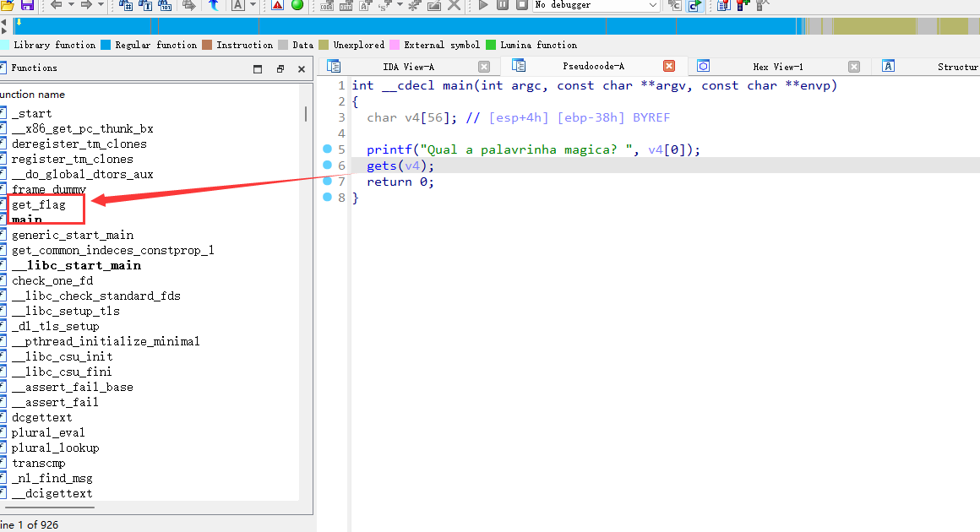Jump back with the left arrow icon
The width and height of the screenshot is (980, 532).
point(57,5)
